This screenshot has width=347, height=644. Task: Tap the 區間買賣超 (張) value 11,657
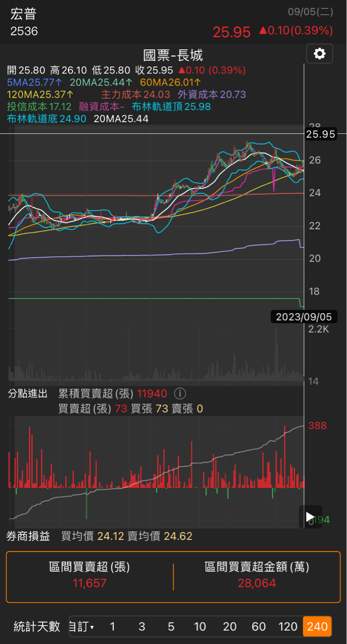[90, 583]
